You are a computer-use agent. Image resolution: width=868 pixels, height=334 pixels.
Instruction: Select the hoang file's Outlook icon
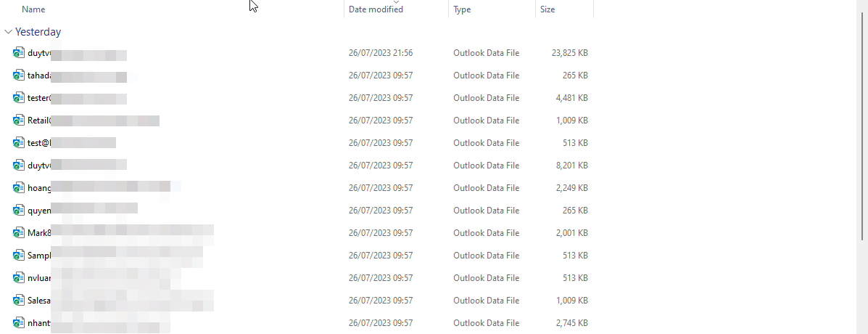pos(19,188)
